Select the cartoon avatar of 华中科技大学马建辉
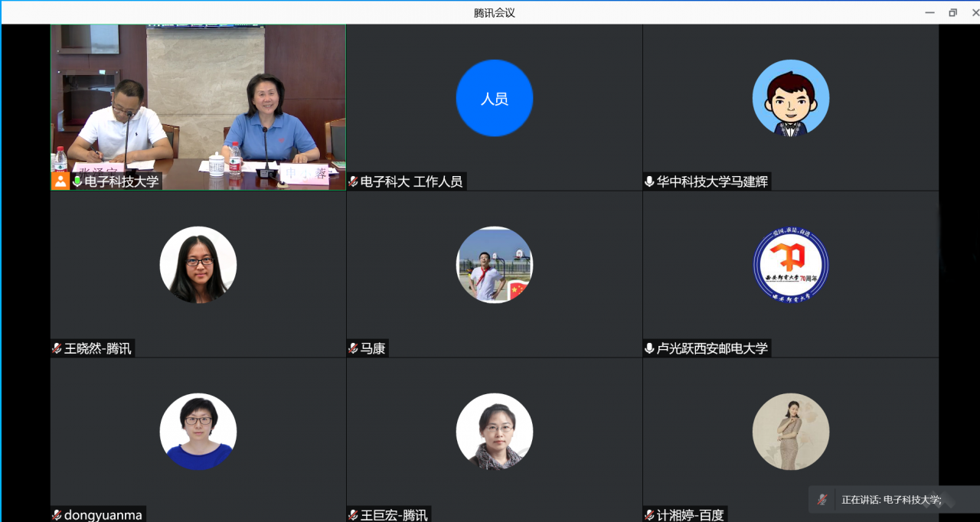The image size is (980, 522). [x=790, y=98]
